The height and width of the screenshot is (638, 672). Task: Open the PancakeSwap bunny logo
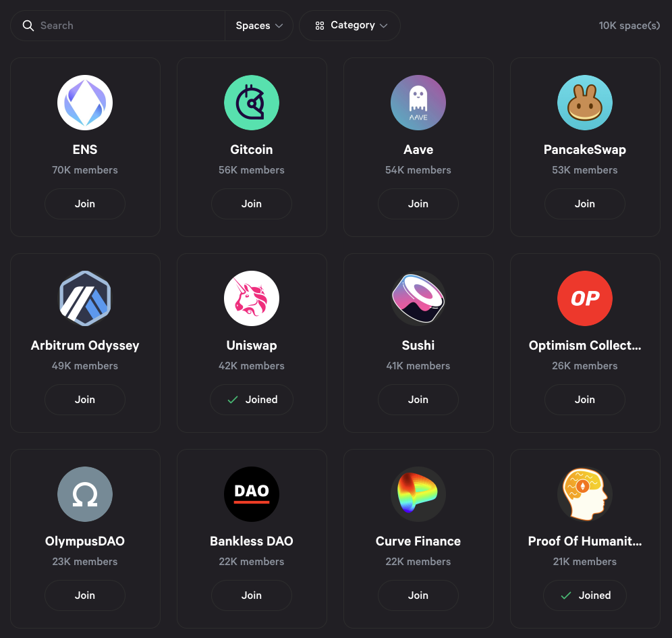pos(585,103)
